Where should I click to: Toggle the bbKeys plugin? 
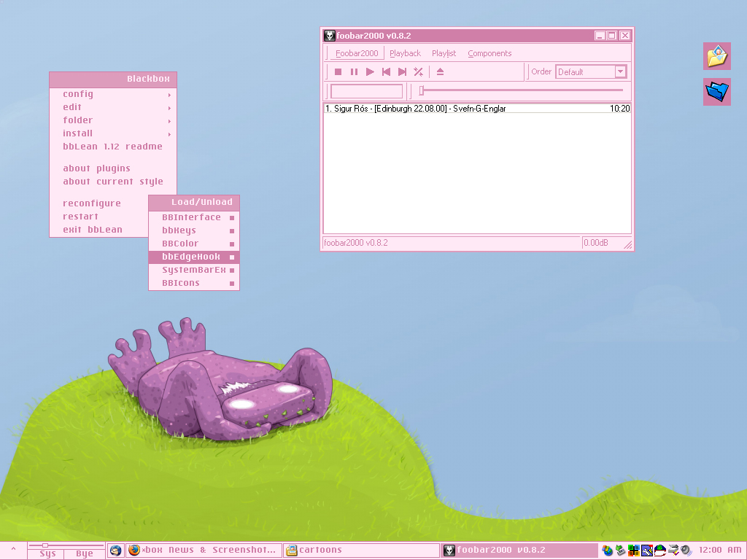coord(194,230)
